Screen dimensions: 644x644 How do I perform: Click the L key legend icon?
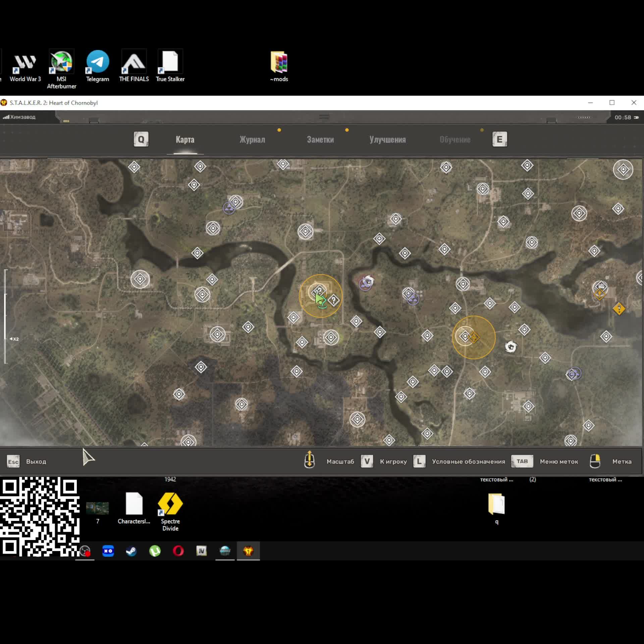click(419, 461)
